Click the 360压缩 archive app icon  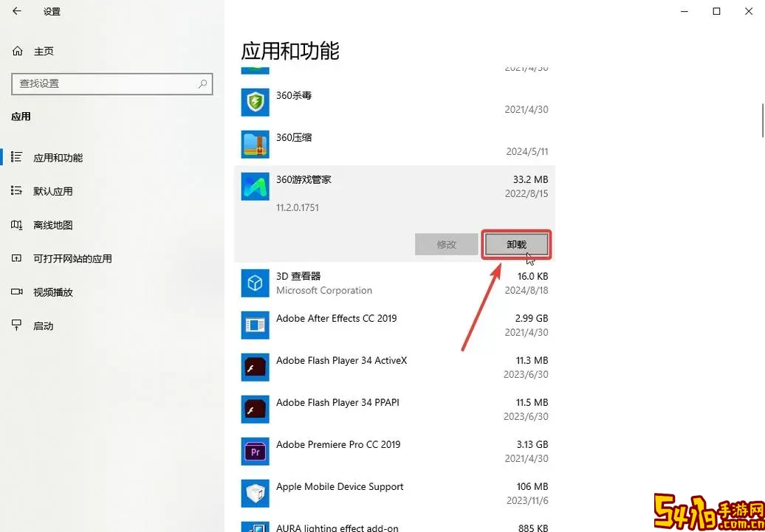(255, 145)
